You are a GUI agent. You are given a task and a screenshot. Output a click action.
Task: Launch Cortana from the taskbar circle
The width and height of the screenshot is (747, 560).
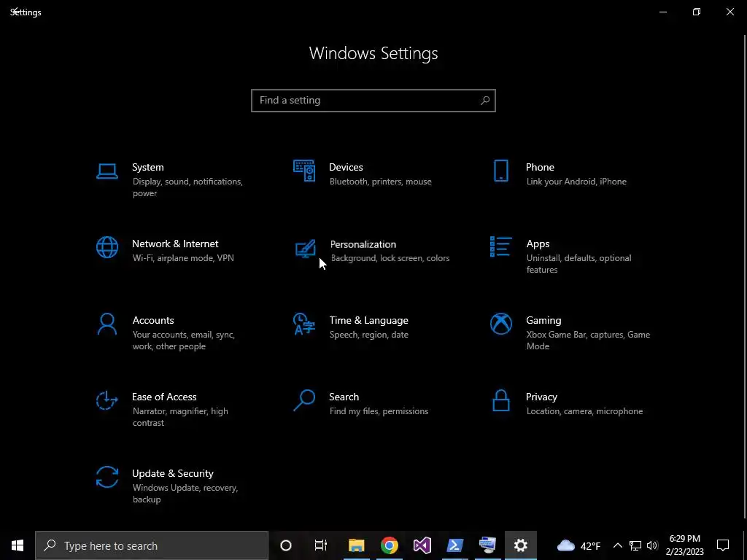(x=285, y=545)
